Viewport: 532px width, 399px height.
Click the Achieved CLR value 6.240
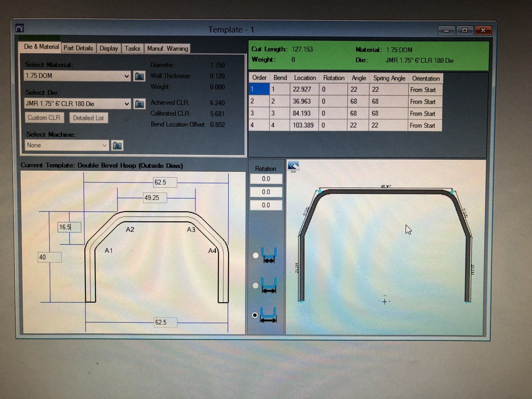pos(217,103)
